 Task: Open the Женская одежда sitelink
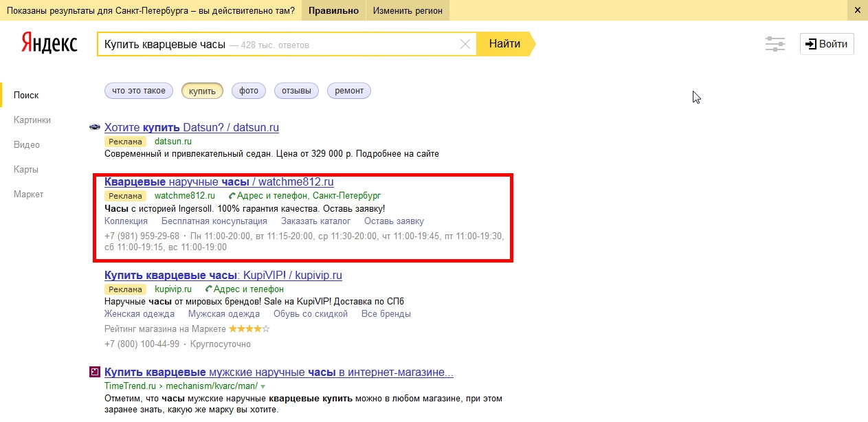pos(140,314)
